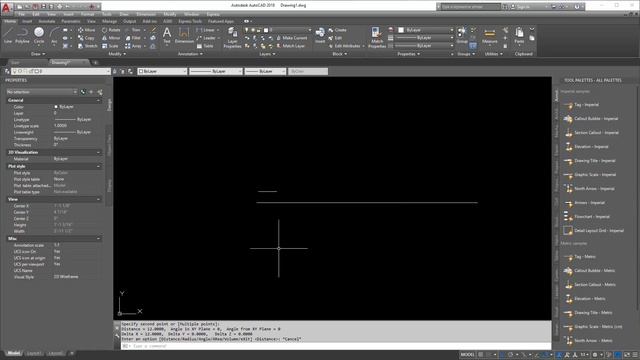Screen dimensions: 640x360
Task: Click the search keyword field in title bar
Action: click(x=470, y=7)
